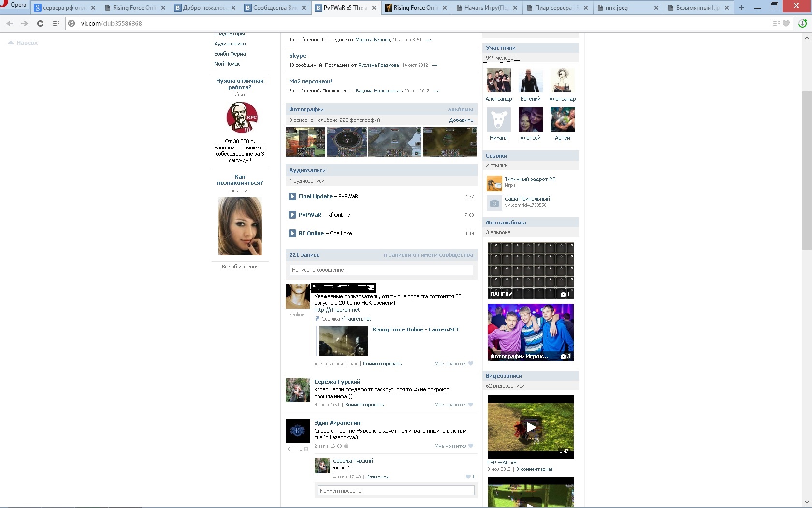Like the Эдик Айрапетян post with the heart

click(x=471, y=446)
